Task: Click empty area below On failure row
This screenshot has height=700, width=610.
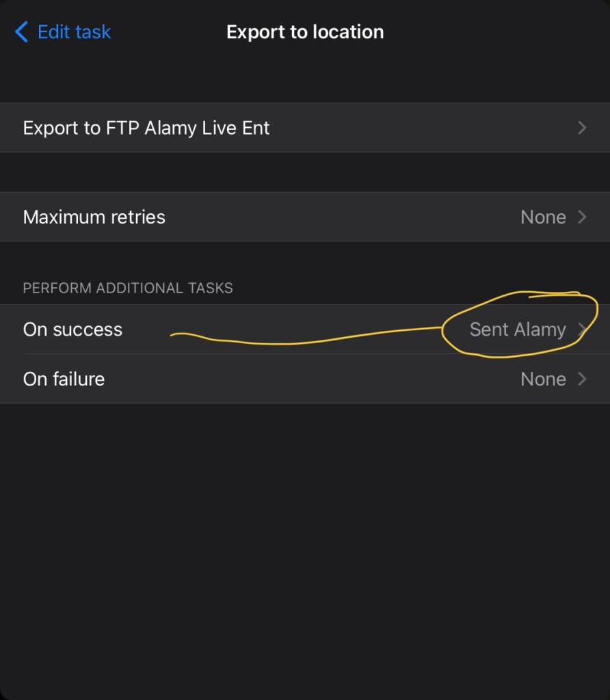Action: (305, 533)
